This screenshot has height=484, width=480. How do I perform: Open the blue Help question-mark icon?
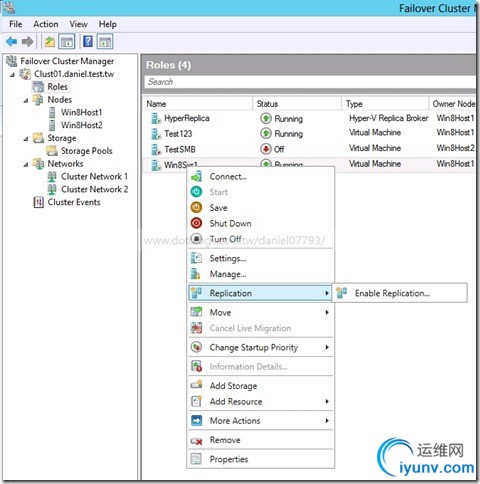88,42
